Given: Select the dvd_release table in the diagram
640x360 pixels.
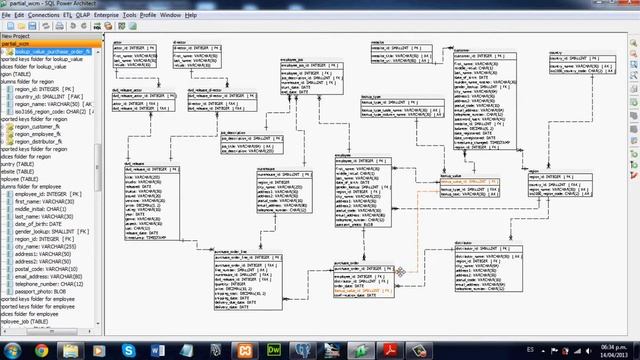Looking at the screenshot, I should click(x=152, y=202).
